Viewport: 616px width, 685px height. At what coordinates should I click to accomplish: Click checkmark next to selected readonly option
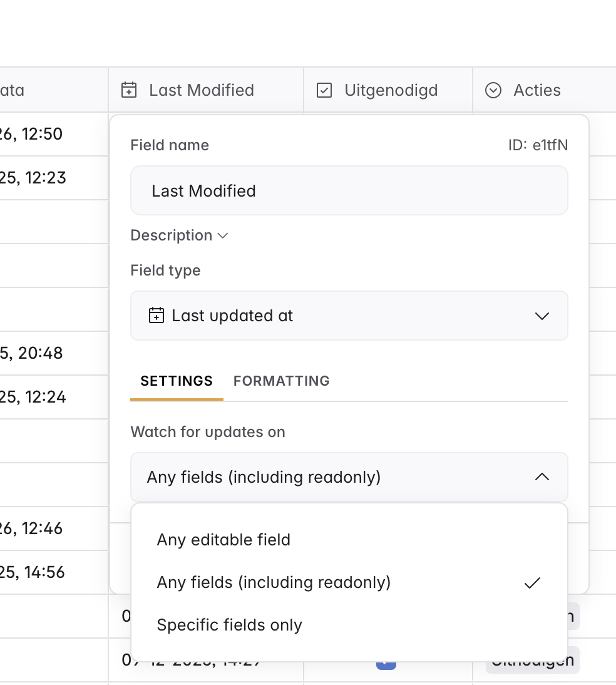tap(532, 583)
